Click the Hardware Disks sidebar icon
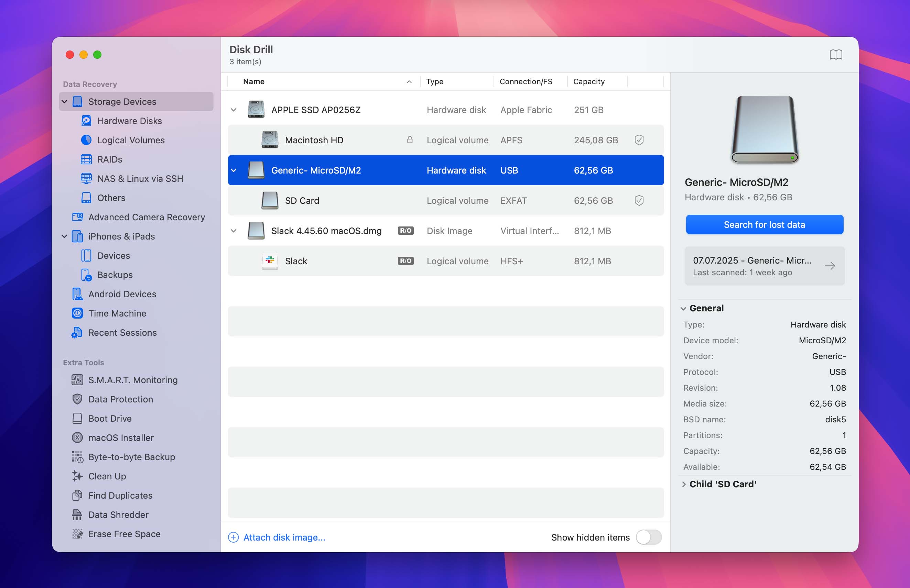 [86, 121]
